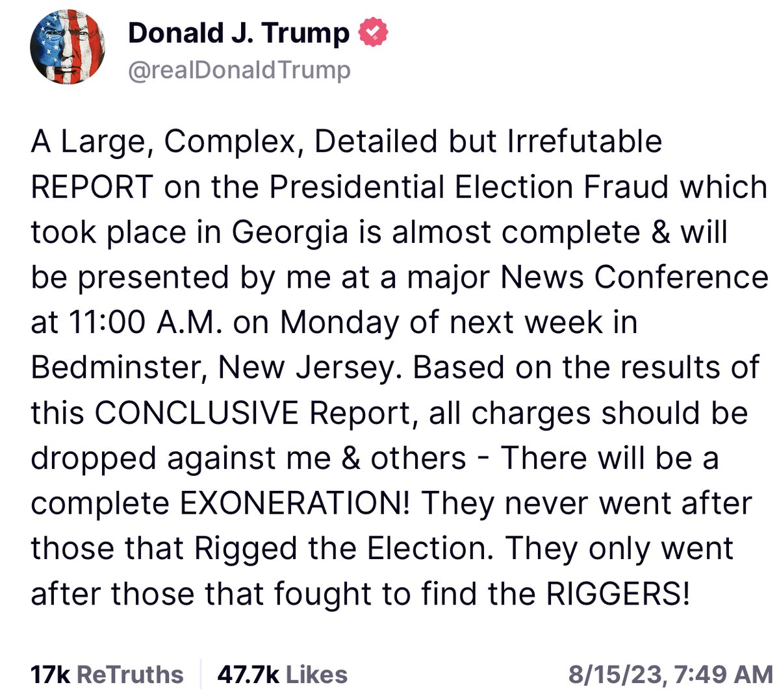Click the Donald J. Trump display name
The image size is (779, 700).
[x=238, y=32]
